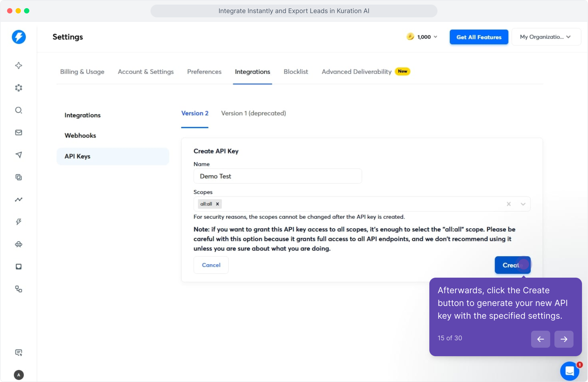This screenshot has height=382, width=588.
Task: Open the feedback chat icon in sidebar
Action: [19, 352]
